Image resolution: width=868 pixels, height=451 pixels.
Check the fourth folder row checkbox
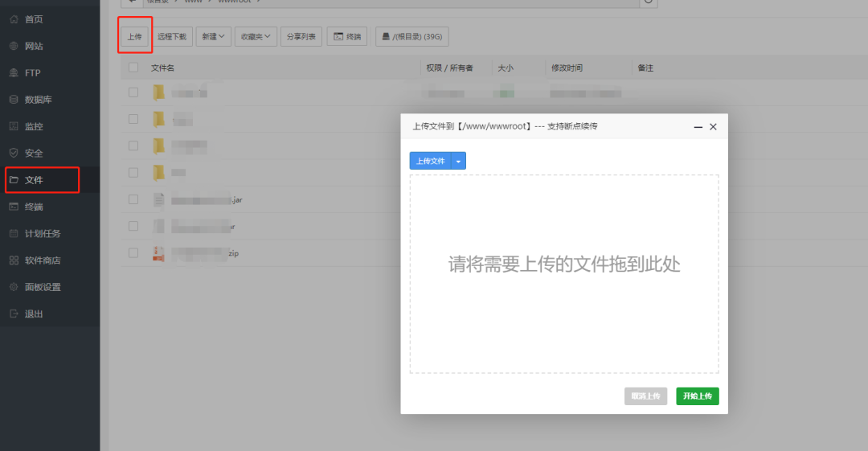pos(133,172)
